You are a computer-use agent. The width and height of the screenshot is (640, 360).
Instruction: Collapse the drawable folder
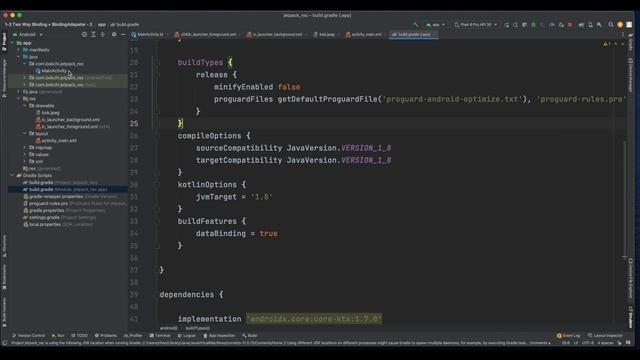[25, 106]
